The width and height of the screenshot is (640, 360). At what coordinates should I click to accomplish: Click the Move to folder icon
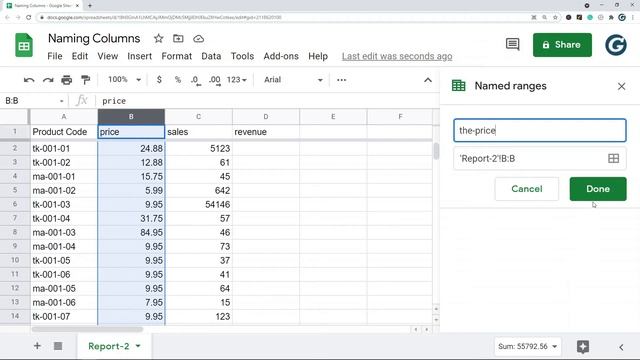[x=178, y=38]
